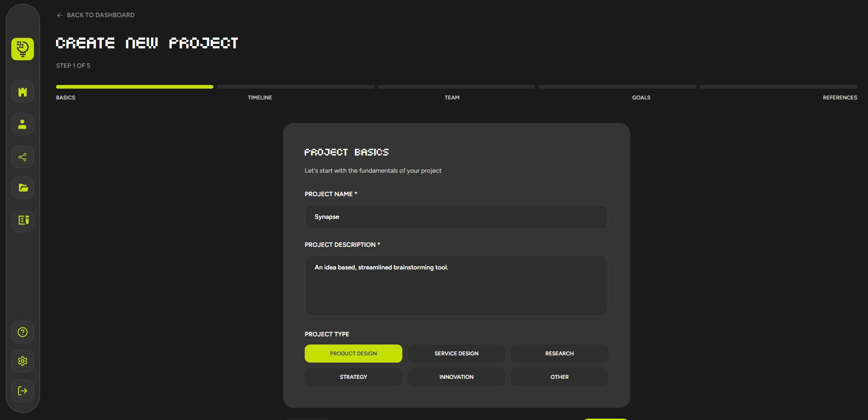Click the 'Let's start with the fundamentals' subtitle
This screenshot has width=868, height=420.
point(373,170)
